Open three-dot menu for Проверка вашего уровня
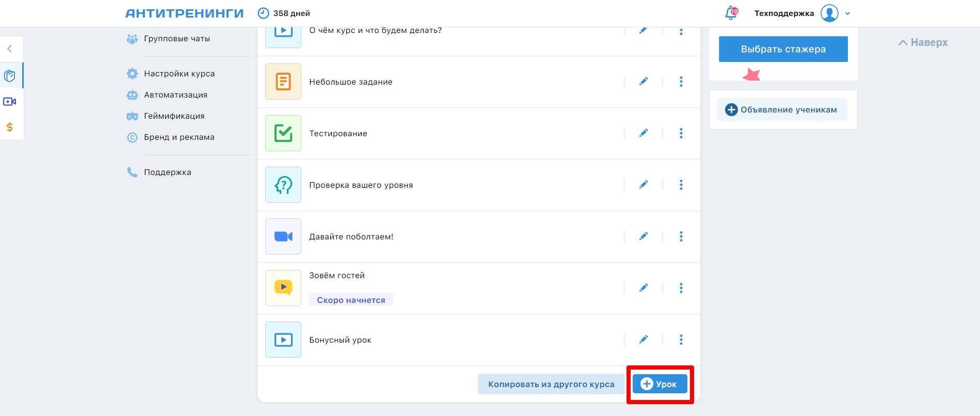The width and height of the screenshot is (980, 416). (x=681, y=185)
